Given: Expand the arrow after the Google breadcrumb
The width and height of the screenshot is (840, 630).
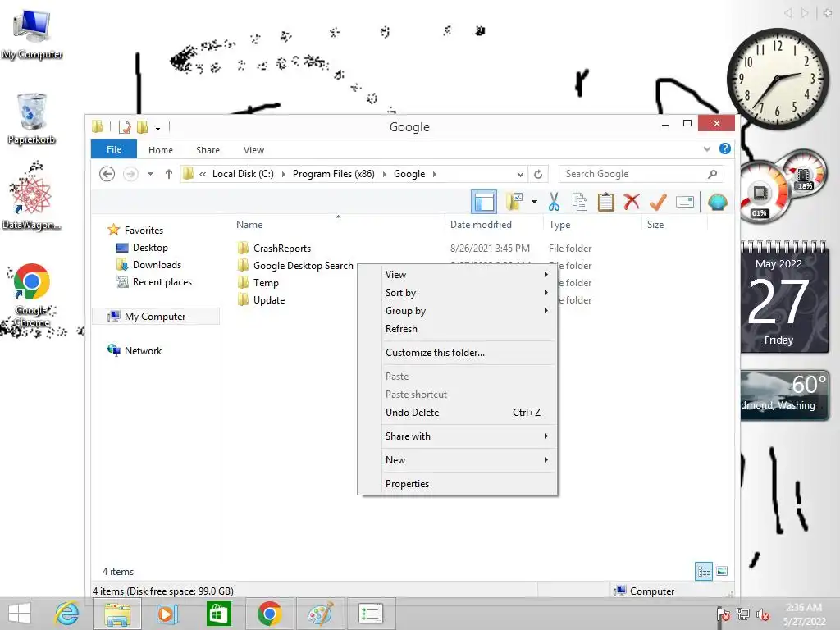Looking at the screenshot, I should tap(435, 174).
